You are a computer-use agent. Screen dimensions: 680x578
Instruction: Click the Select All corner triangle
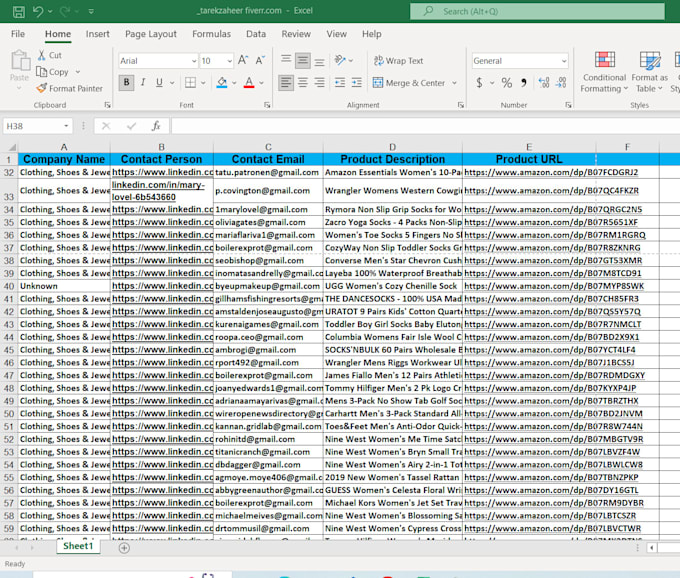pyautogui.click(x=10, y=147)
